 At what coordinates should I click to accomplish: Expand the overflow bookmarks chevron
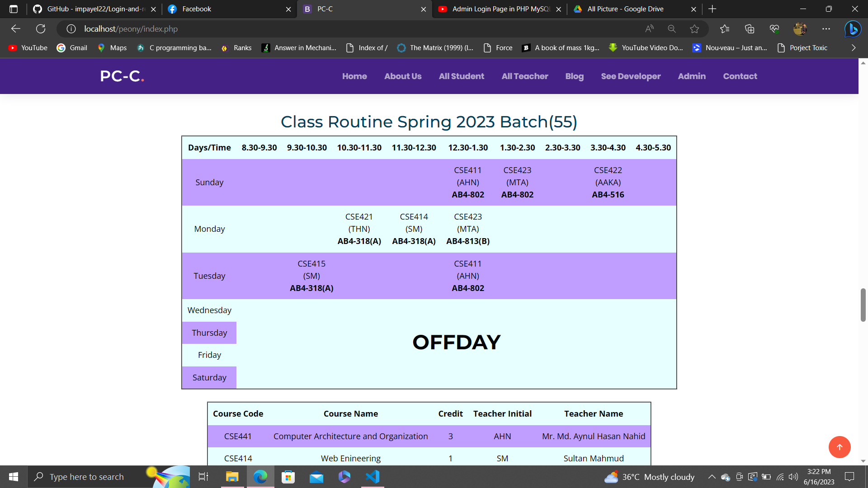tap(854, 47)
